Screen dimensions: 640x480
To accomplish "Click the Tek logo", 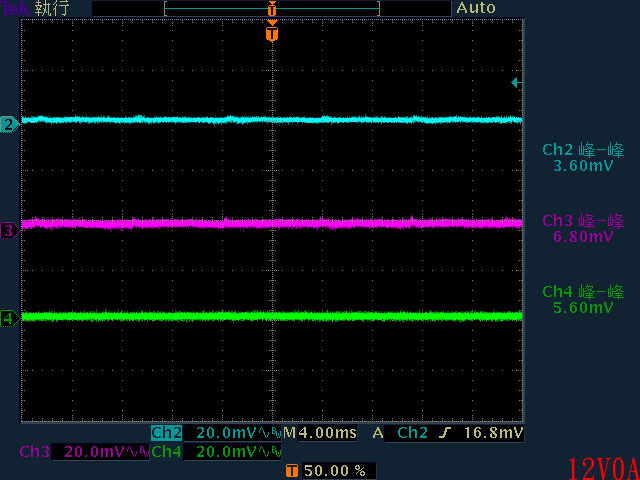I will pyautogui.click(x=15, y=9).
